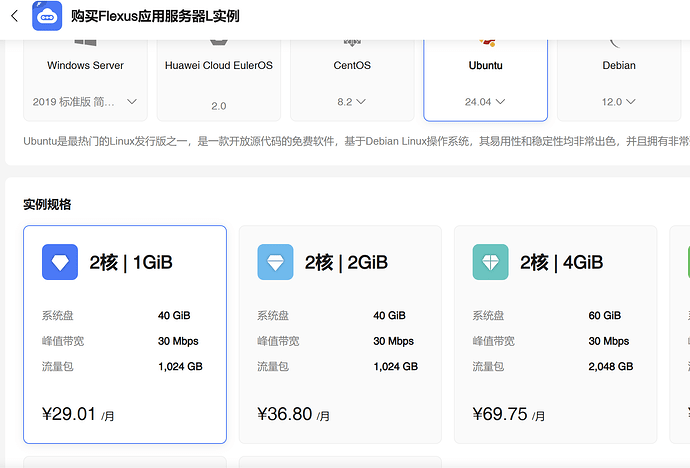This screenshot has height=468, width=690.
Task: Click the Ubuntu logo icon
Action: [487, 43]
